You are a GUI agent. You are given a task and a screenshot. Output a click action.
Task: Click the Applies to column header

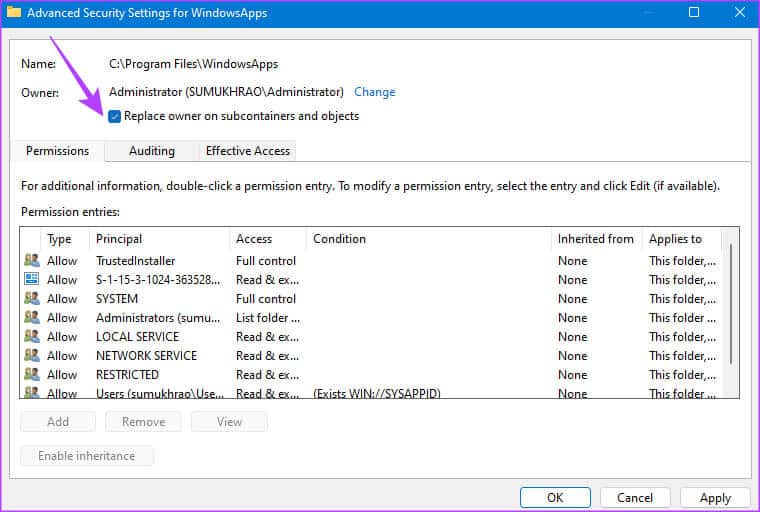point(682,239)
